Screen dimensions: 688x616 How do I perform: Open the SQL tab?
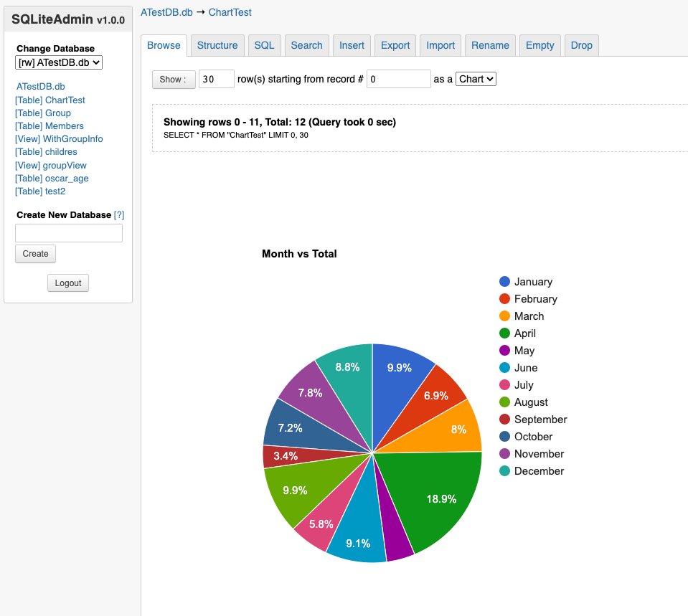[x=264, y=45]
